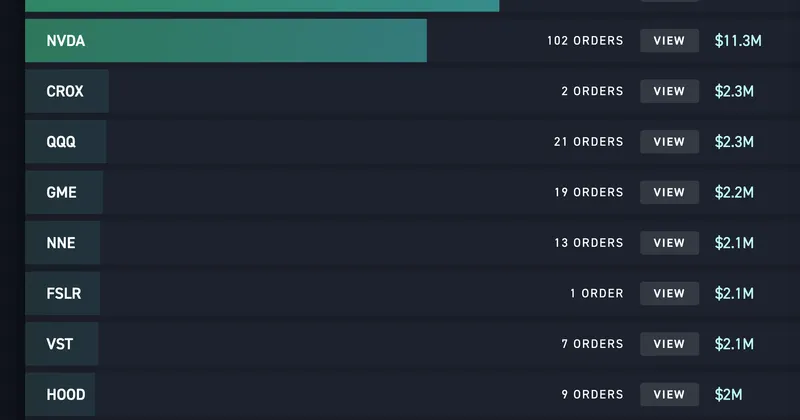Select the HOOD ticker label

tap(66, 394)
